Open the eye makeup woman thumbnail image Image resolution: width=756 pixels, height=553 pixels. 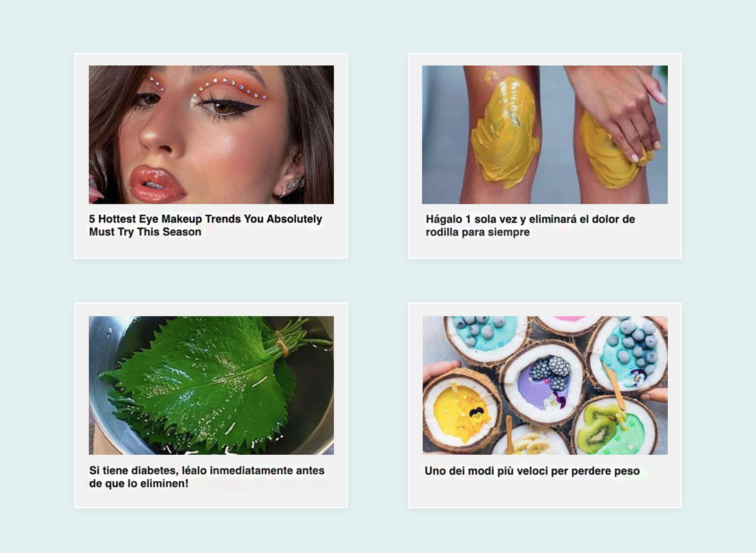point(211,135)
